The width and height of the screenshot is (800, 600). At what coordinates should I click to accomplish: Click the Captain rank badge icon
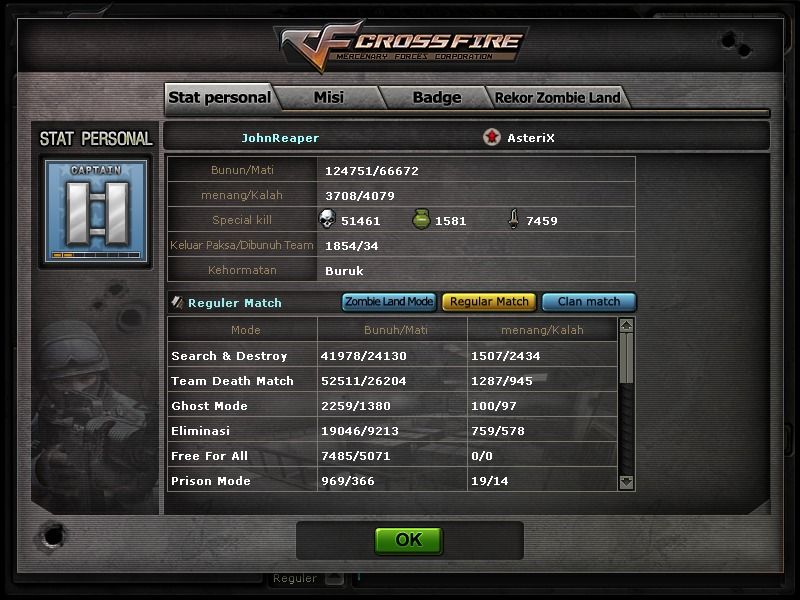click(96, 211)
